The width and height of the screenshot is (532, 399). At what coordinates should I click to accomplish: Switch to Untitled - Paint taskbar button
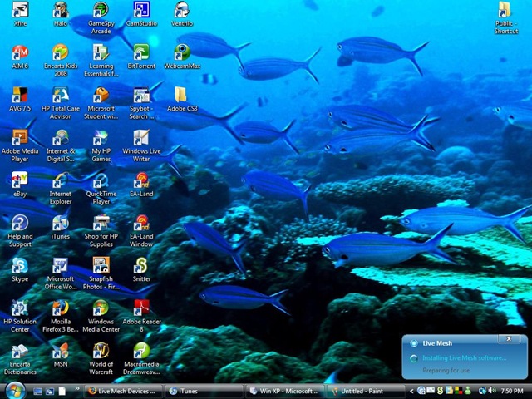click(x=364, y=392)
